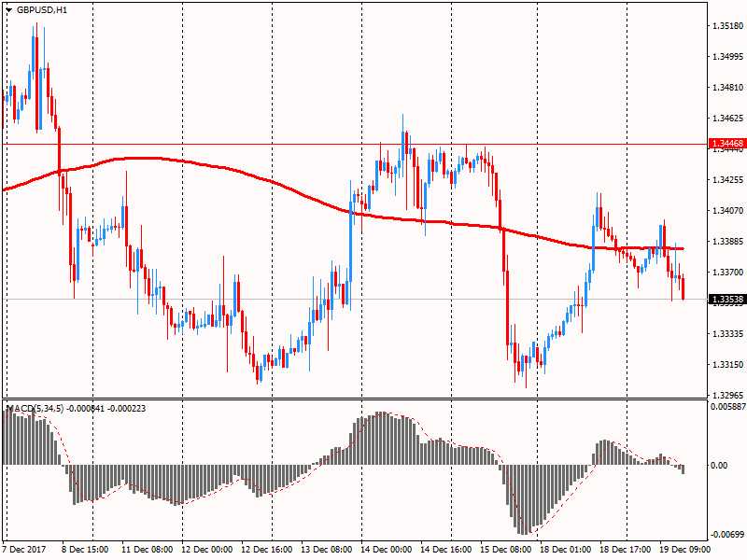Screen dimensions: 747x560
Task: Select the price scale value 1.34070
Action: pyautogui.click(x=728, y=210)
